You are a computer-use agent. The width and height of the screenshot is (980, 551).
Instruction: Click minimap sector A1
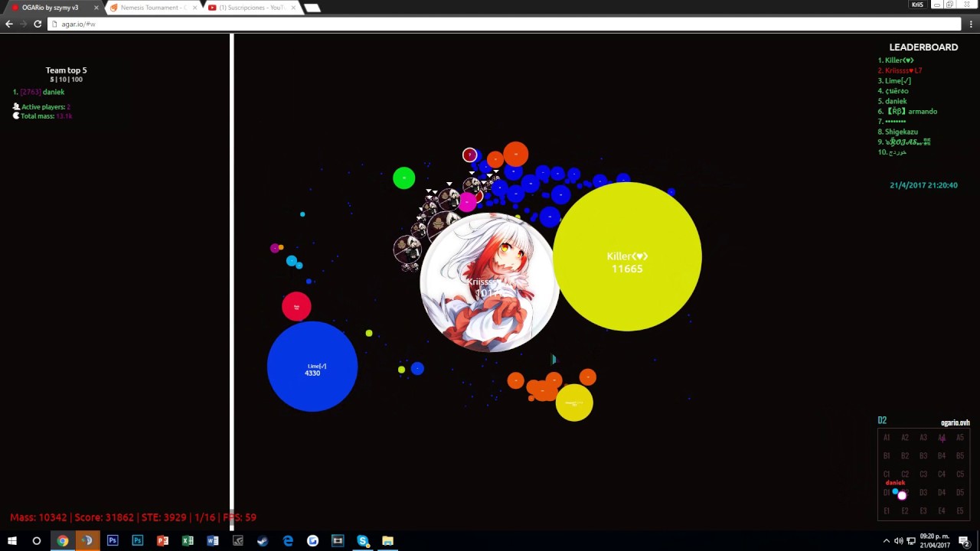pyautogui.click(x=887, y=438)
